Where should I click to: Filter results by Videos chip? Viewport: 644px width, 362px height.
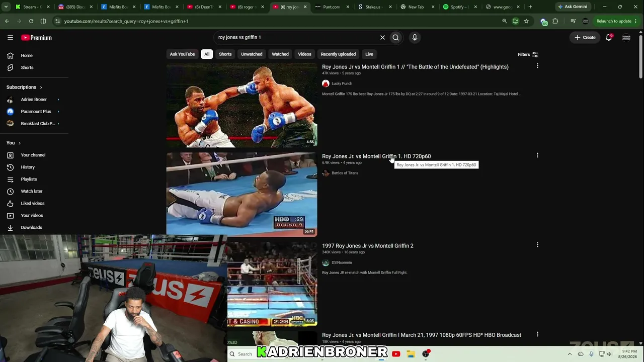[x=304, y=54]
